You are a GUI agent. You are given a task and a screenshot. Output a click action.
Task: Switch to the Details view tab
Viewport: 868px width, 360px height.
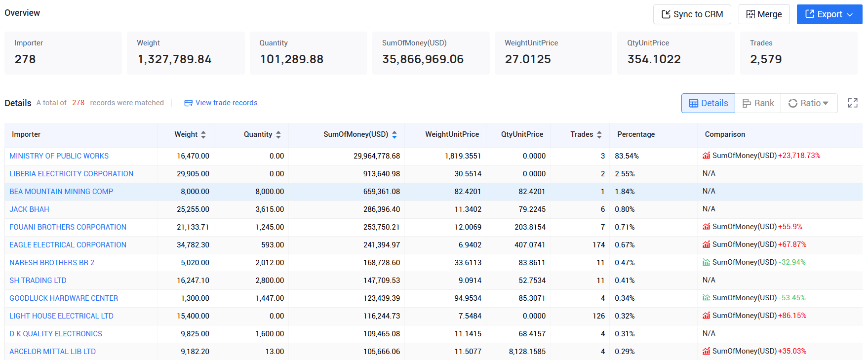point(708,103)
